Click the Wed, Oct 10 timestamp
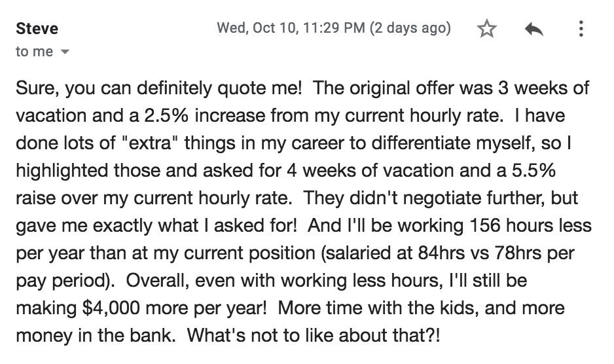614x364 pixels. (x=290, y=28)
